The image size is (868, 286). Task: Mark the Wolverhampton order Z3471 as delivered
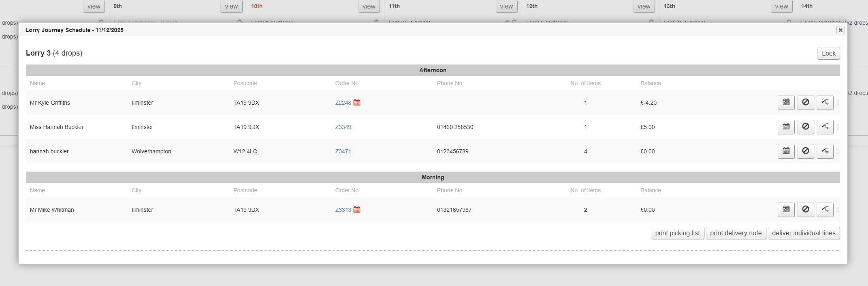coord(825,151)
